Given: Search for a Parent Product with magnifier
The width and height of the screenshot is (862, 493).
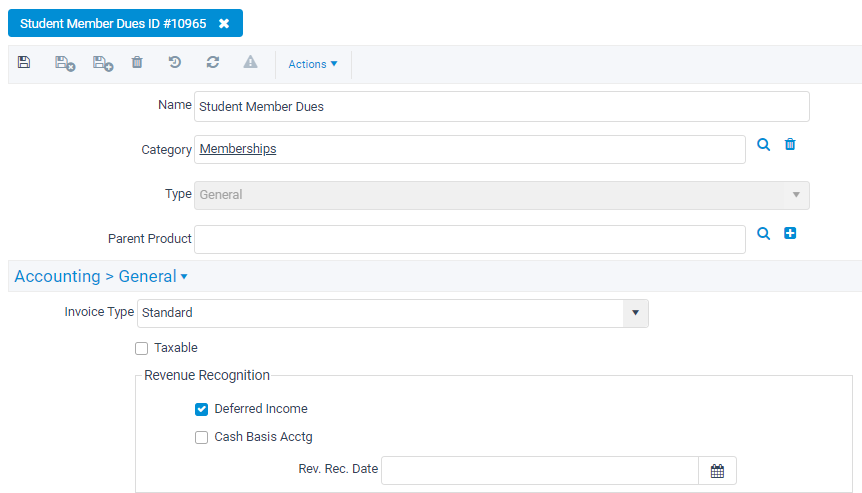Looking at the screenshot, I should [763, 234].
